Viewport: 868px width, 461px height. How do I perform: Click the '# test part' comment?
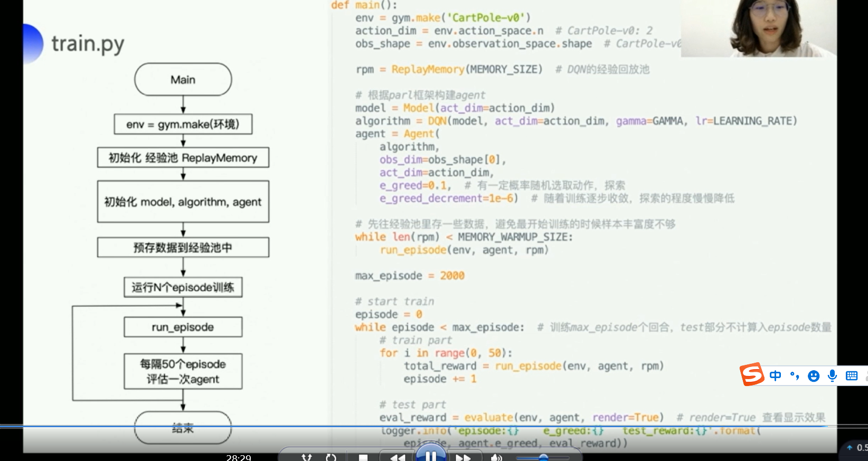click(412, 404)
